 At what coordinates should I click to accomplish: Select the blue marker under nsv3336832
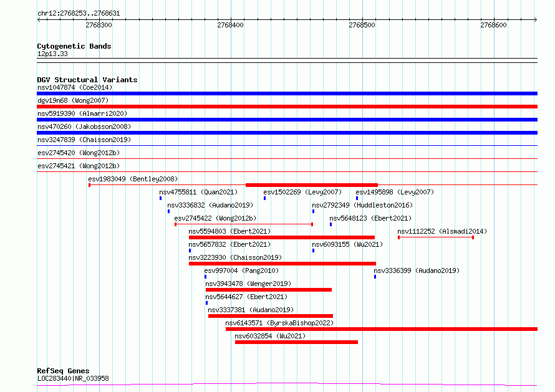tap(168, 211)
